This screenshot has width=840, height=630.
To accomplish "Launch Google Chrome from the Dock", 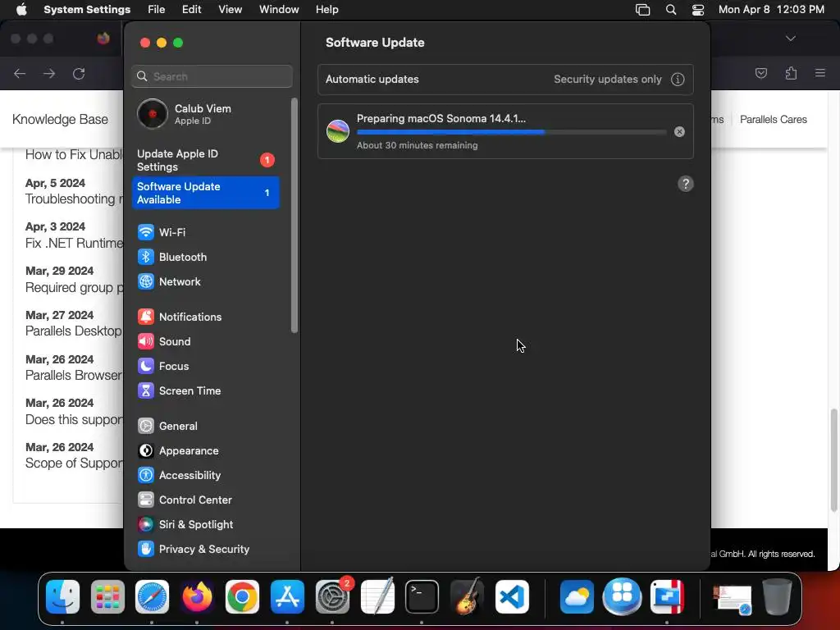I will coord(242,597).
